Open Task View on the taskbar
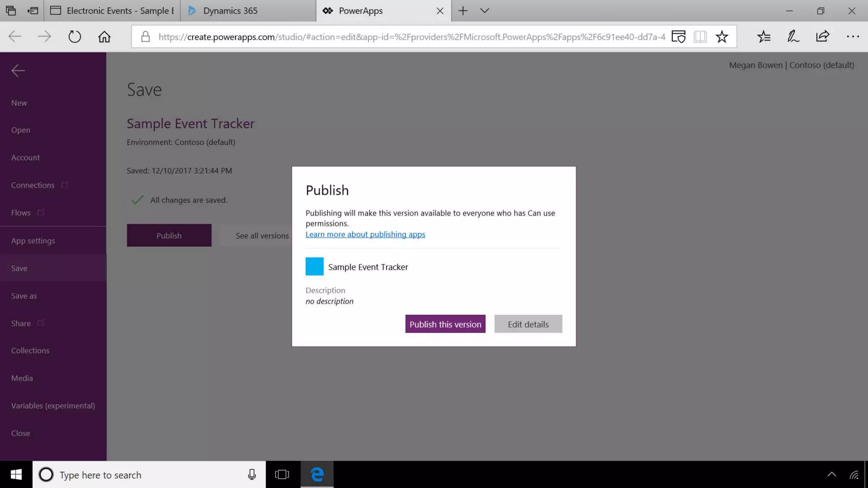 tap(282, 474)
